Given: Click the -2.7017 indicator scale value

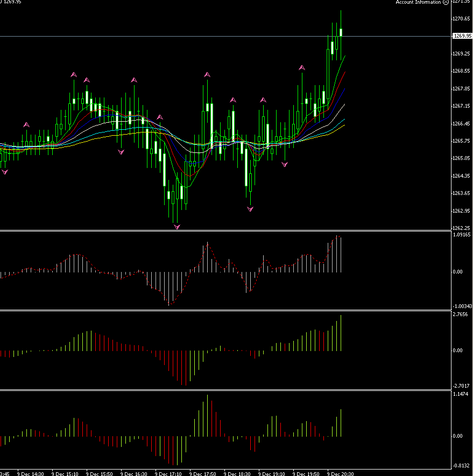Looking at the screenshot, I should click(461, 386).
